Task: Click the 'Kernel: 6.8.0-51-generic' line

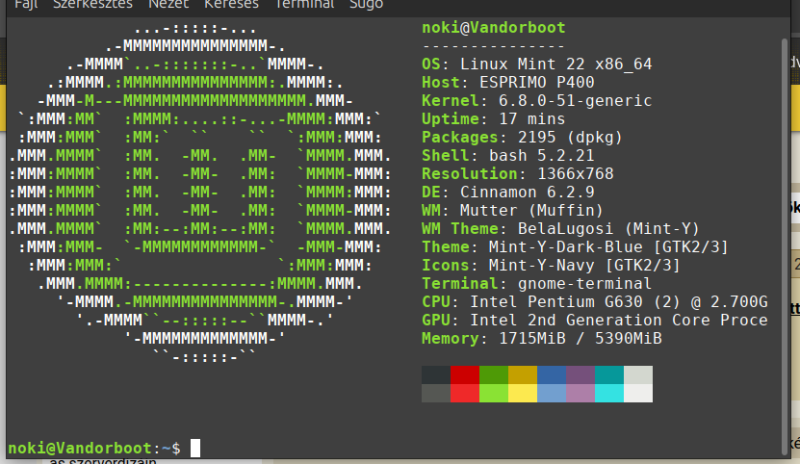Action: coord(537,101)
